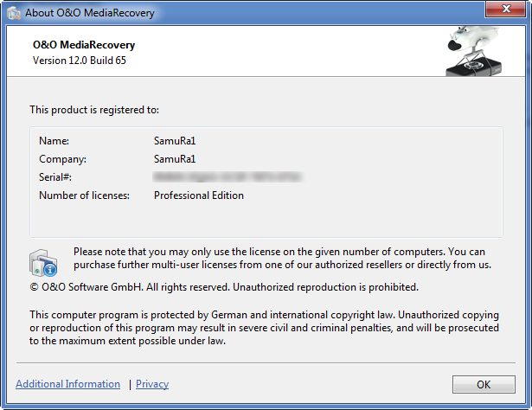
Task: Open the Privacy link
Action: [x=152, y=384]
